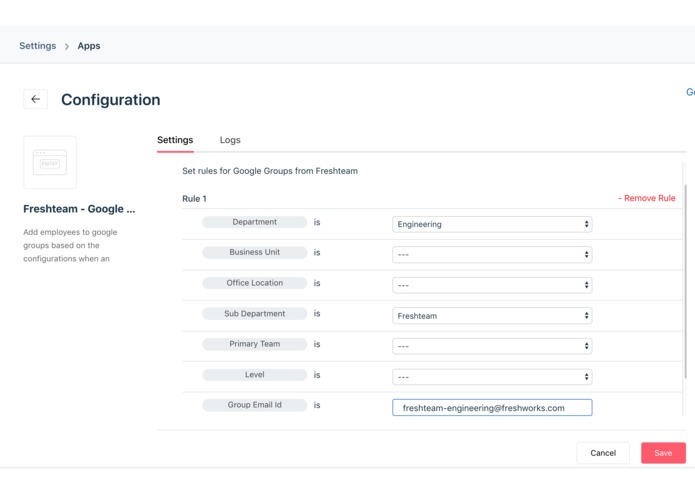Click the 'Freshteam - Google ...' app name
This screenshot has width=695, height=494.
point(79,209)
